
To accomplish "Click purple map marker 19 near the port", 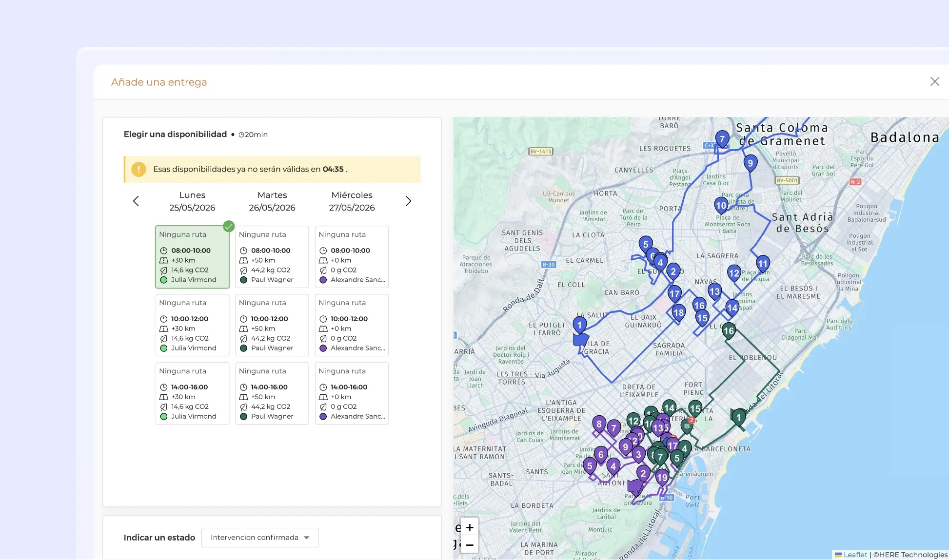I will [x=662, y=478].
